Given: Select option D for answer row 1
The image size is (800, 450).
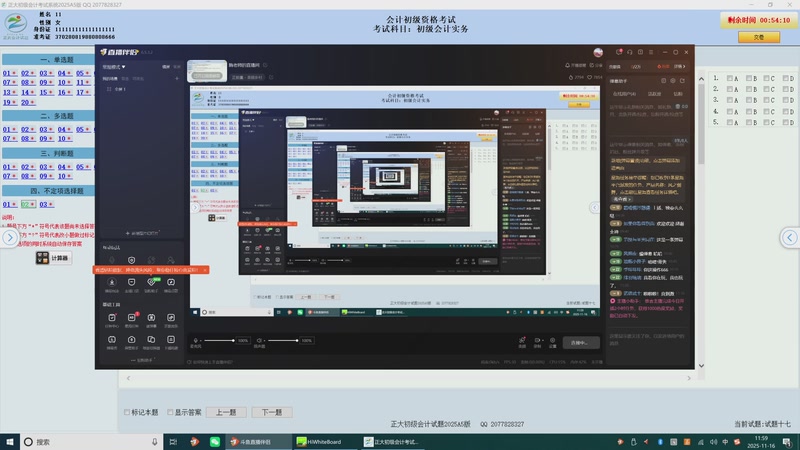Looking at the screenshot, I should [785, 78].
